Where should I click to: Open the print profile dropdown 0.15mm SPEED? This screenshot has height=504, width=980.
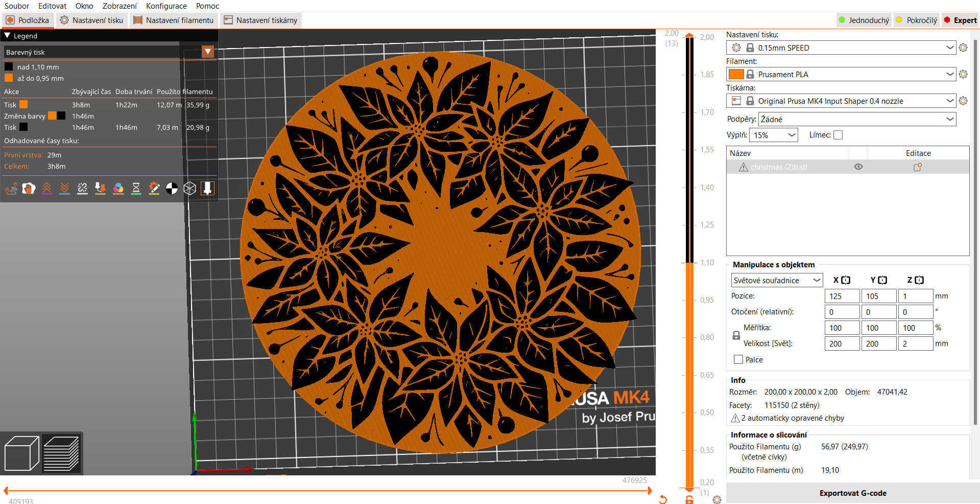(x=841, y=48)
